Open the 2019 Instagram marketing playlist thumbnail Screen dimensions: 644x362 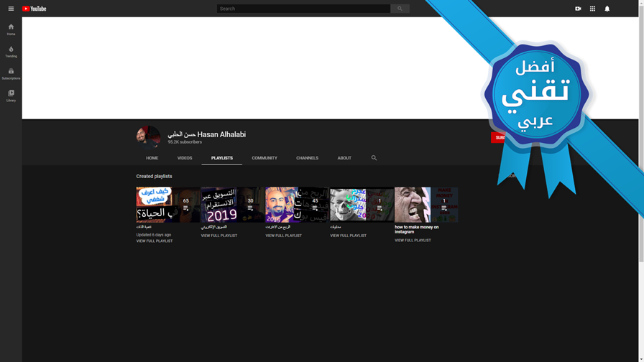pos(232,205)
